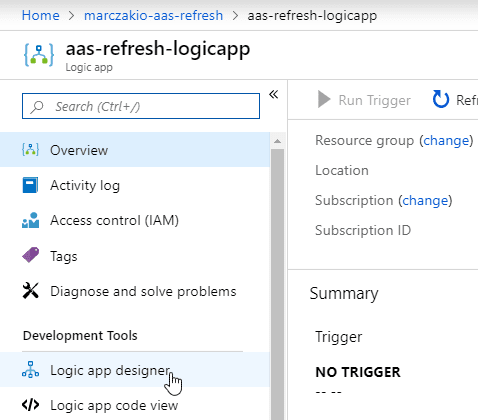478x420 pixels.
Task: Click the purple Tags icon
Action: [x=30, y=255]
